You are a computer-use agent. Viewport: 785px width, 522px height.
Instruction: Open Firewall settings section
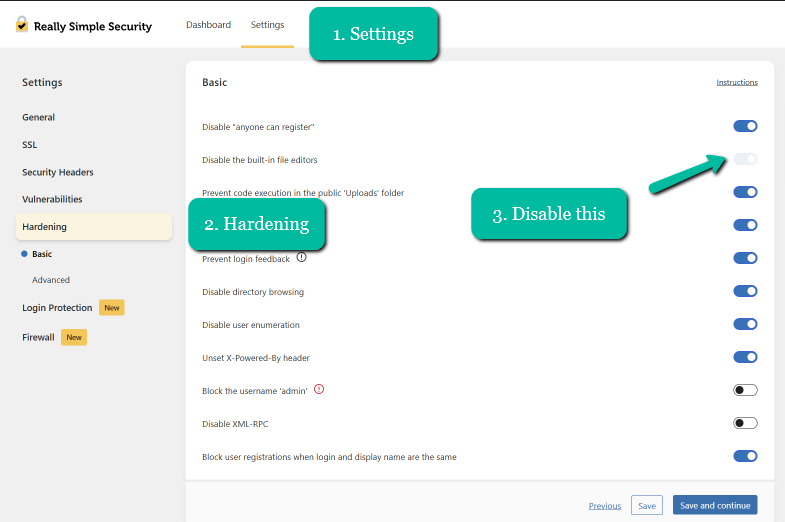[38, 337]
